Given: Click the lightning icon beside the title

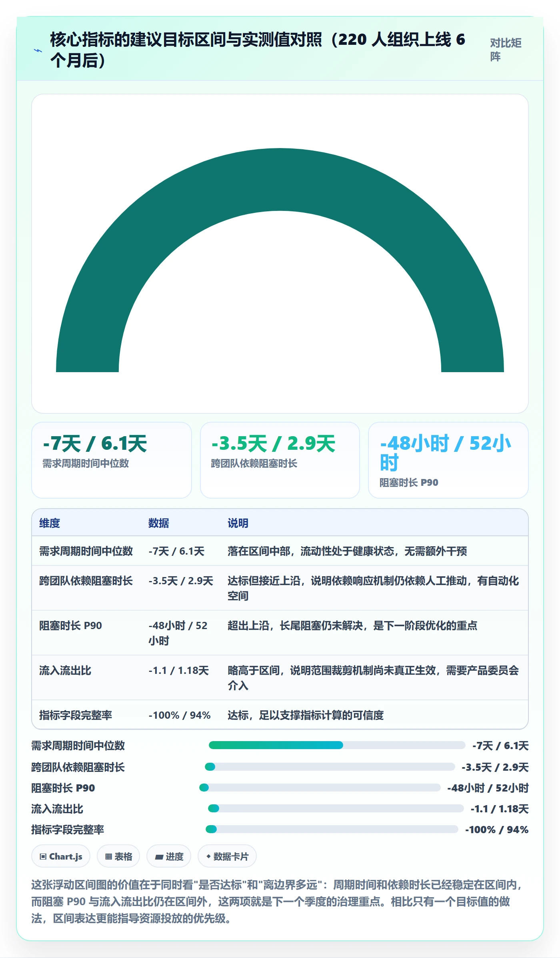Looking at the screenshot, I should 38,50.
